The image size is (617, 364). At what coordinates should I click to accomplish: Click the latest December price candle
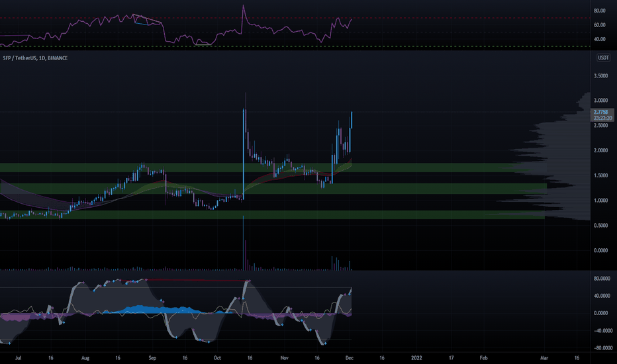coord(352,120)
